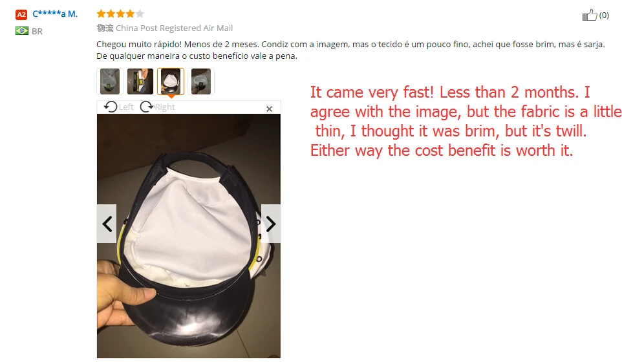
Task: Click the enlarged hat photo
Action: click(x=189, y=236)
